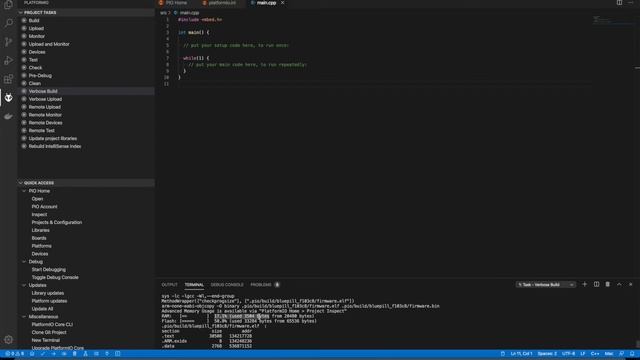
Task: Click the feedback icon in status bar
Action: 621,354
